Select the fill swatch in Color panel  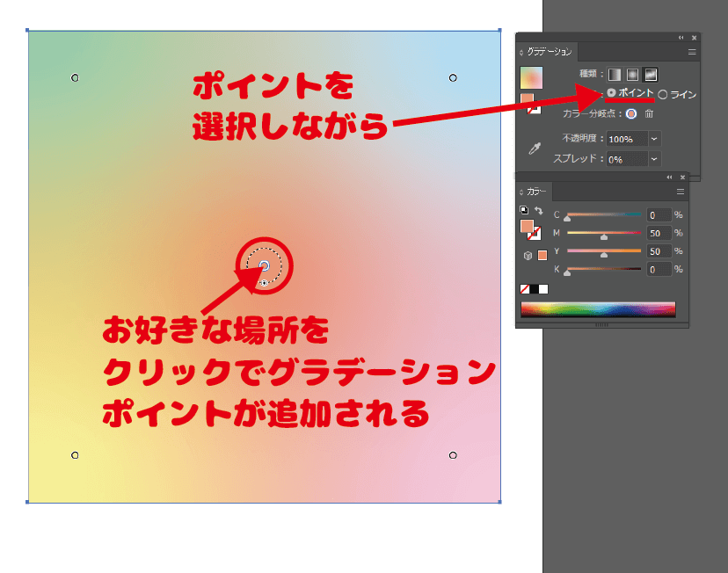pos(527,226)
